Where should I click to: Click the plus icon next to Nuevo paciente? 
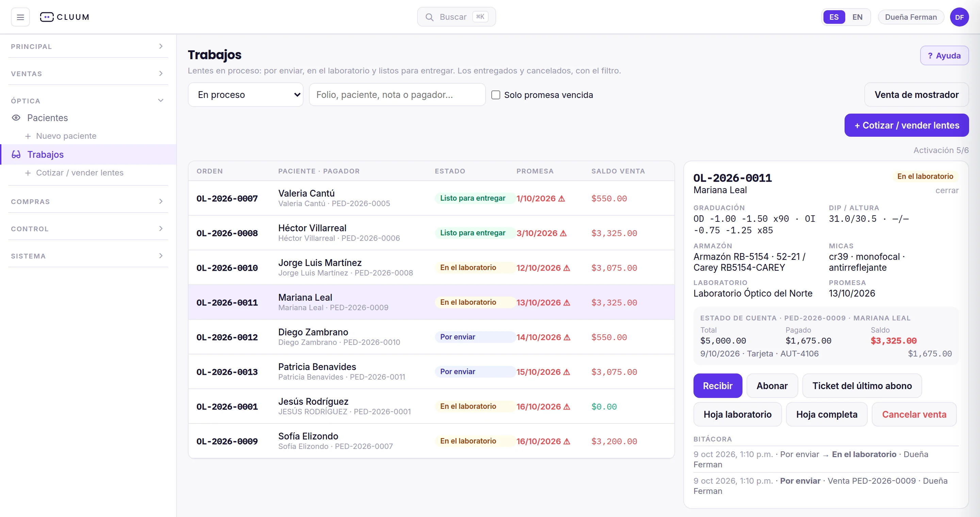[x=28, y=136]
